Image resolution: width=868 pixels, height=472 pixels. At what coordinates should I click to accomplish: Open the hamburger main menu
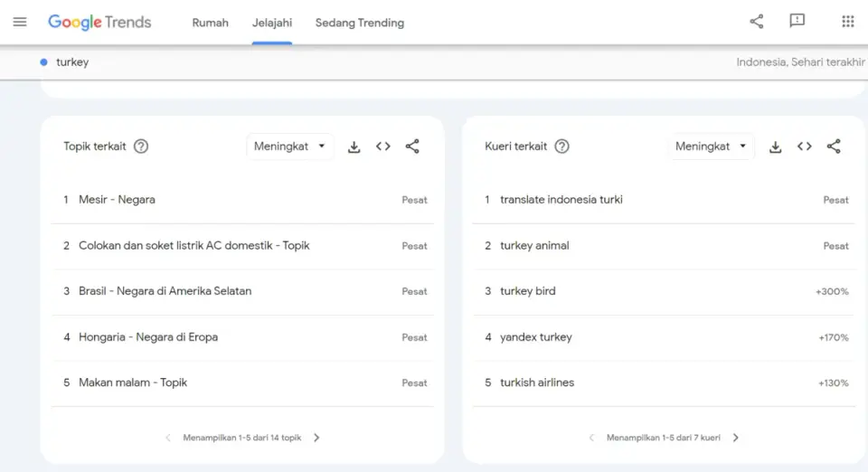[20, 22]
